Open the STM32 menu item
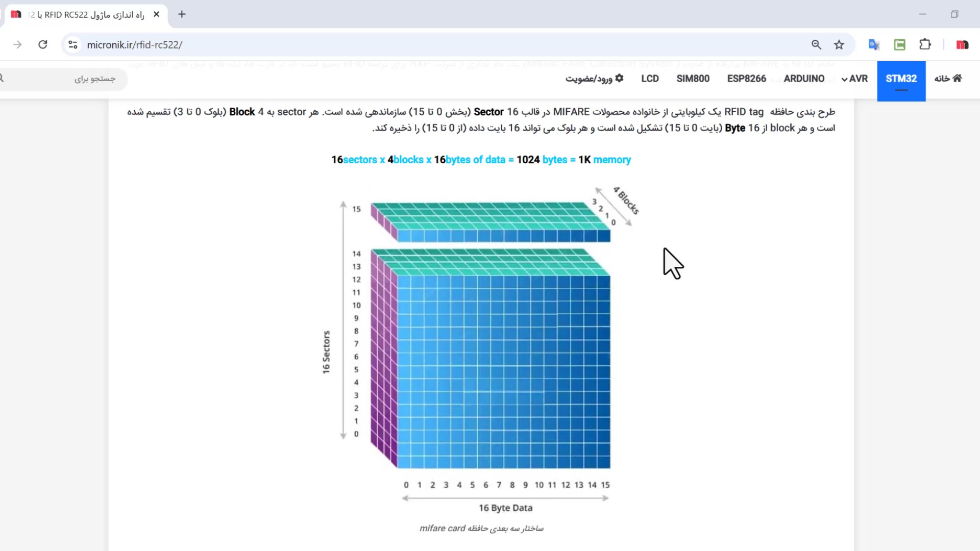This screenshot has width=980, height=551. pyautogui.click(x=901, y=79)
